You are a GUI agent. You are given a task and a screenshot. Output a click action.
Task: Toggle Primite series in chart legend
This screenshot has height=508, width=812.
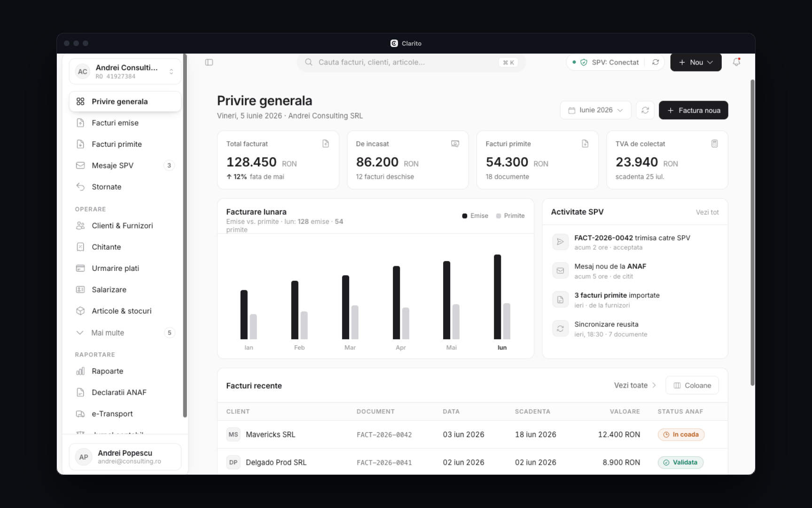click(510, 216)
